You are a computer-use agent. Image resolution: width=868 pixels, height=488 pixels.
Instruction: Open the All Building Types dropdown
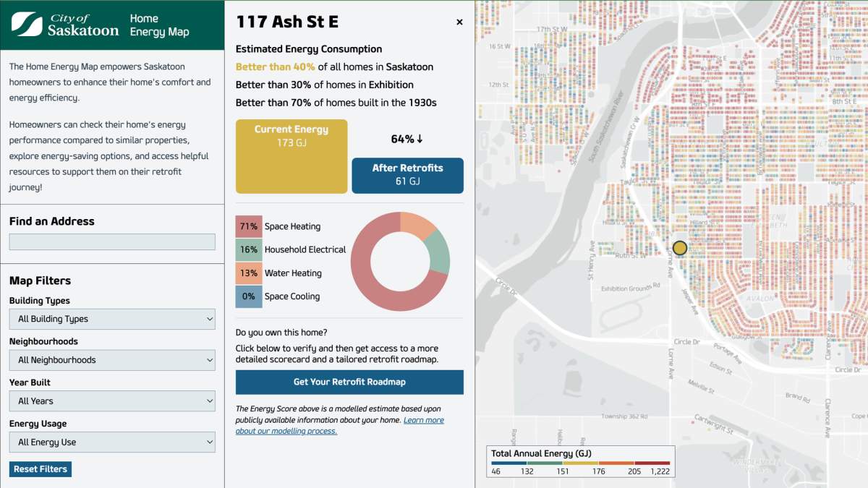coord(112,319)
